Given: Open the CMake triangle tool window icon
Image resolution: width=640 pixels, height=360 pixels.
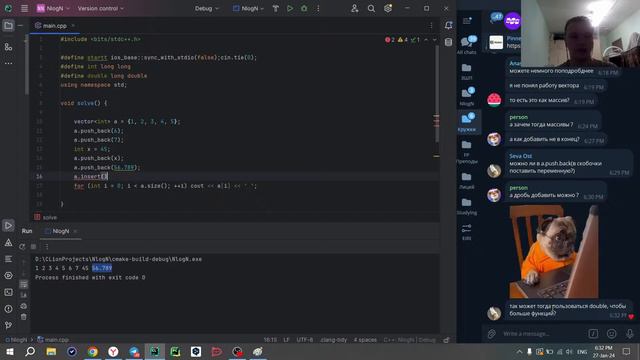Looking at the screenshot, I should (8, 243).
